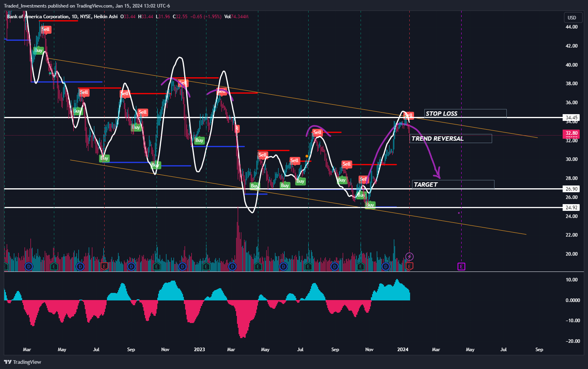
Task: Open dividend D marker above first Mar label
Action: (28, 267)
